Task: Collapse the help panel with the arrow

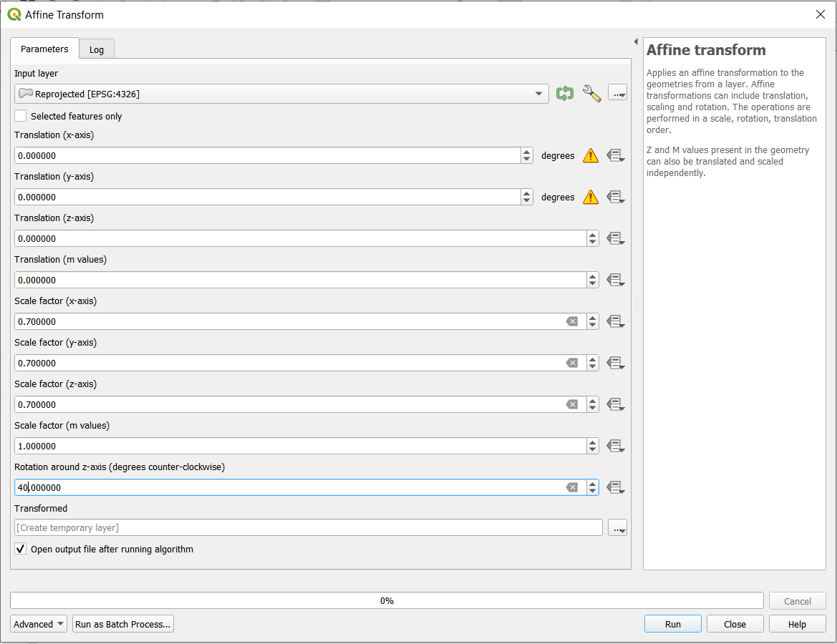Action: click(x=636, y=42)
